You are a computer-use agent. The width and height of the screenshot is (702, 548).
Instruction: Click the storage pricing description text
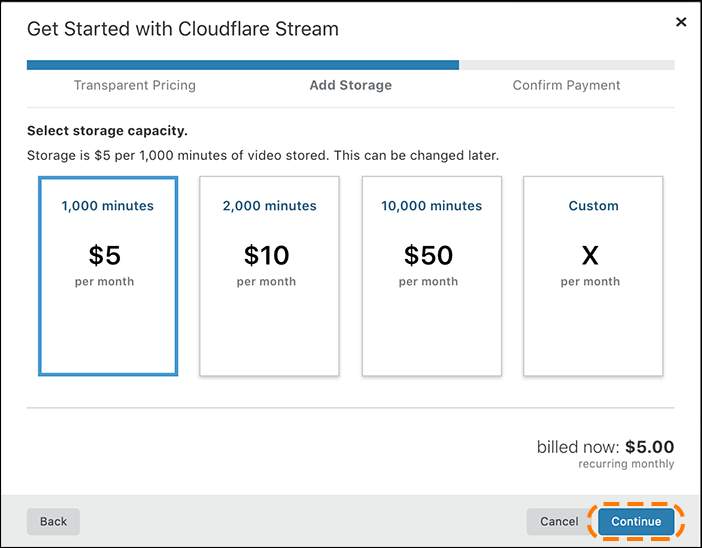262,156
